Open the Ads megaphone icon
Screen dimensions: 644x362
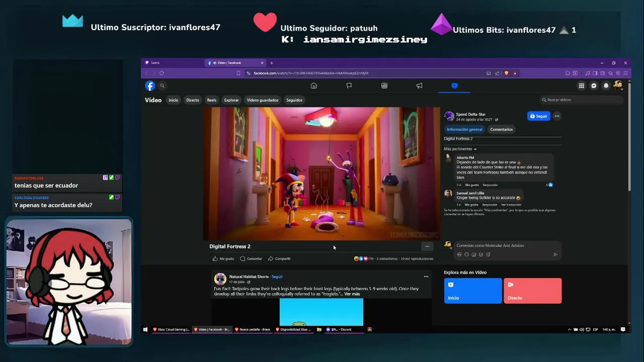tap(419, 85)
